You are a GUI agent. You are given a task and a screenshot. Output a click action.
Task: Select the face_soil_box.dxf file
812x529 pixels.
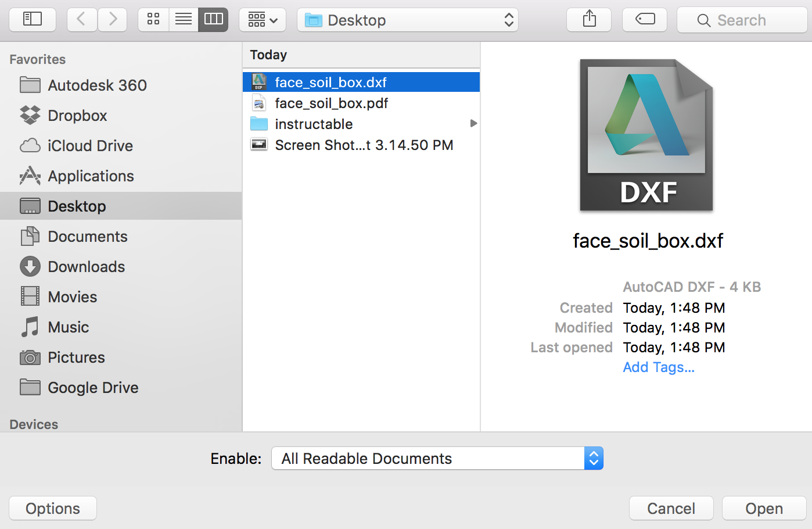click(361, 82)
